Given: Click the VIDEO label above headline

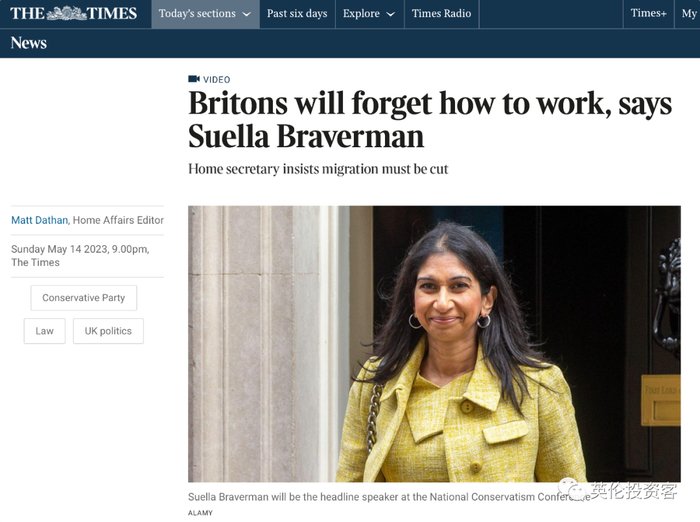Looking at the screenshot, I should [217, 79].
